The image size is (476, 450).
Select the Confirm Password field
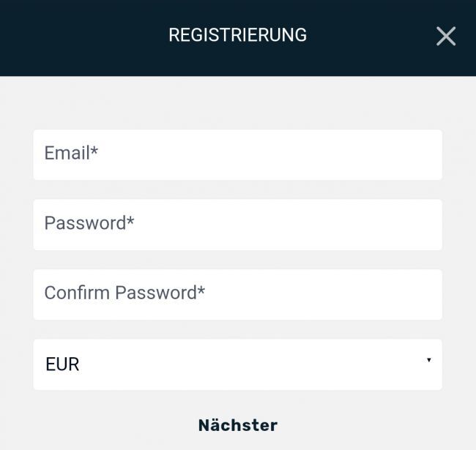coord(237,294)
